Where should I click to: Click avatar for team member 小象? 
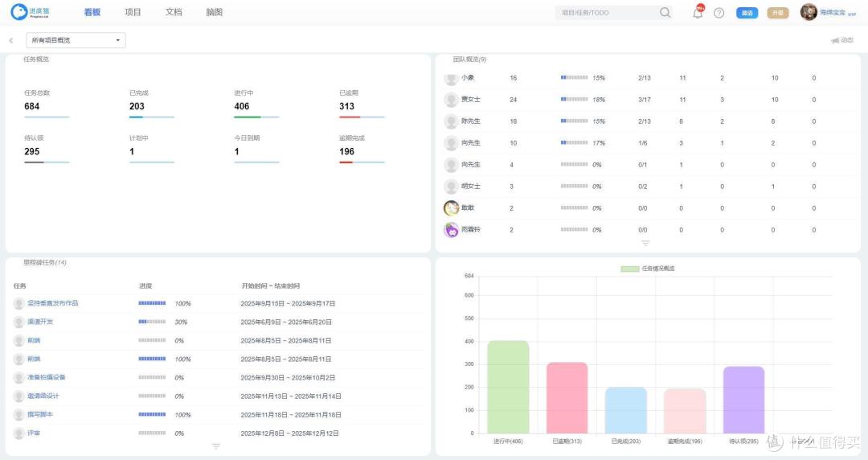(451, 78)
